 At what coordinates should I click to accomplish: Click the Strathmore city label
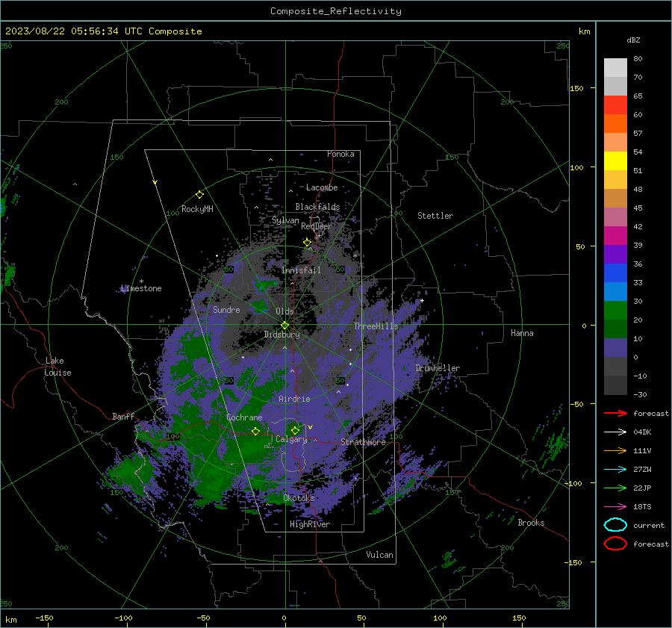coord(363,442)
